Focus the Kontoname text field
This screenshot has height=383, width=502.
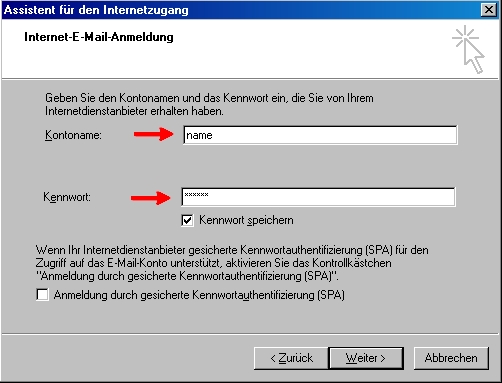tap(320, 135)
